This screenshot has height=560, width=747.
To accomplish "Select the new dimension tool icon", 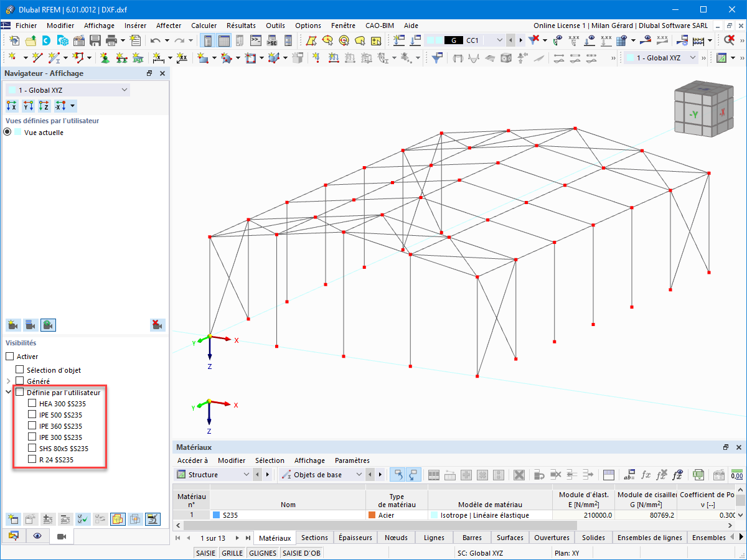I will click(x=158, y=58).
